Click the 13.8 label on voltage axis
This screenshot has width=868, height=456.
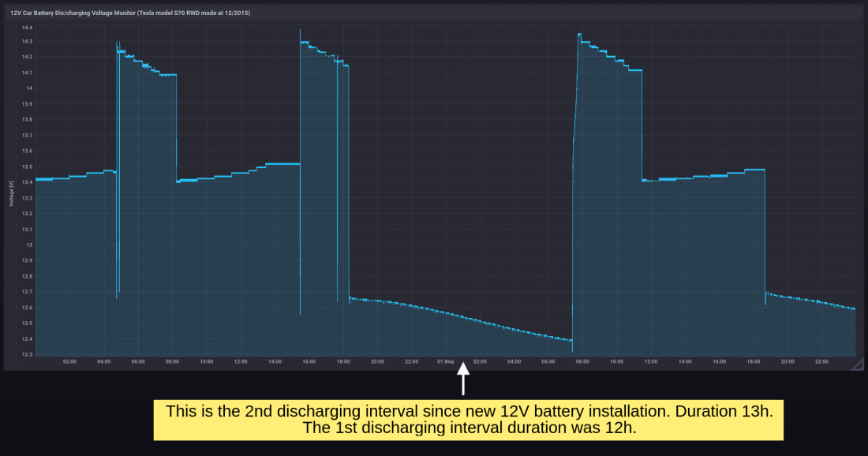coord(27,119)
